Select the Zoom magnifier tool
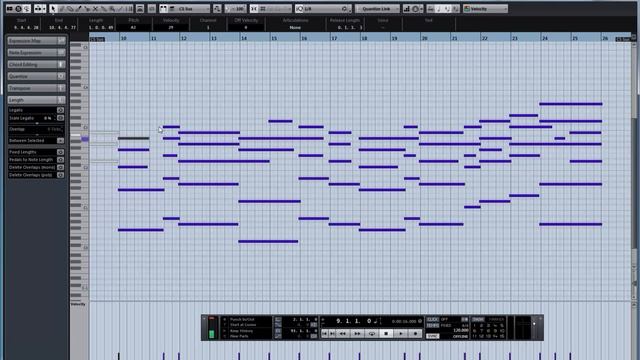Viewport: 640px width, 360px height. (112, 9)
